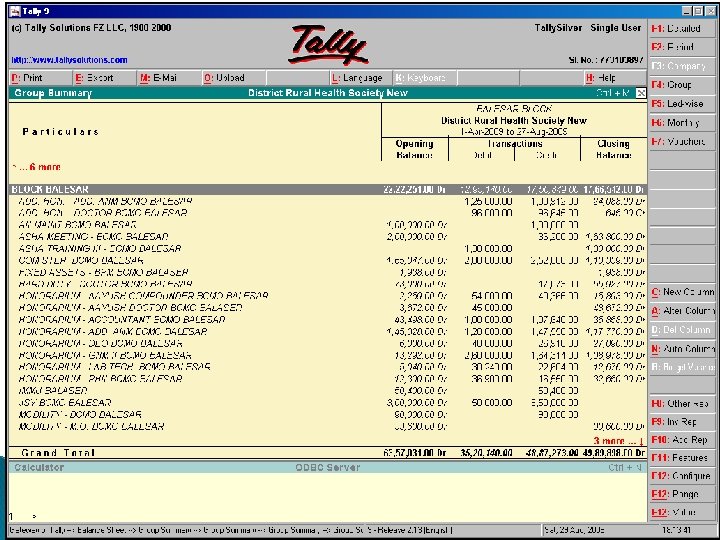The image size is (720, 540).
Task: Click the Tally 9 window icon in title bar
Action: (x=15, y=11)
